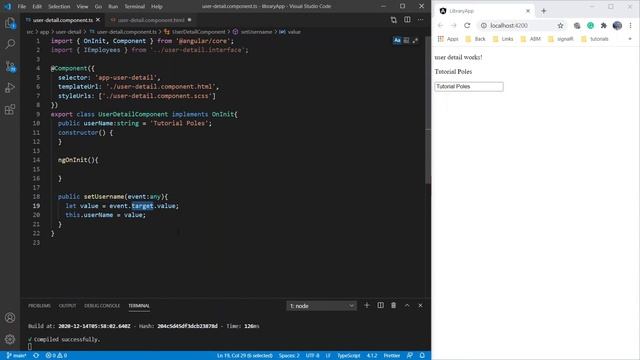Toggle Match Case in find widget

pyautogui.click(x=397, y=40)
